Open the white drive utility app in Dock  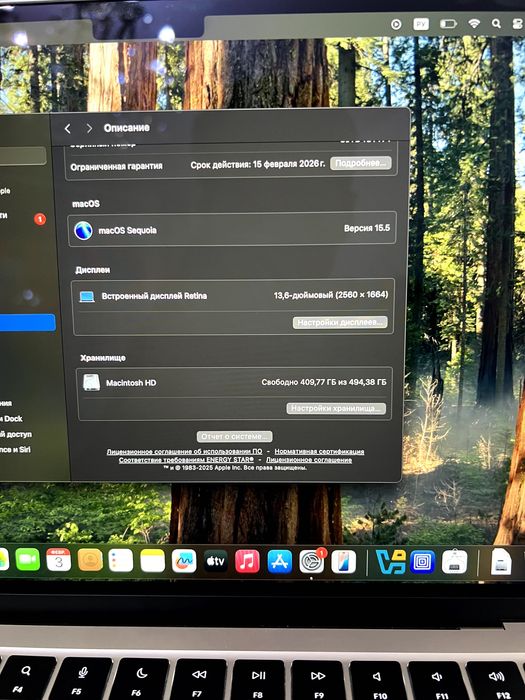454,562
